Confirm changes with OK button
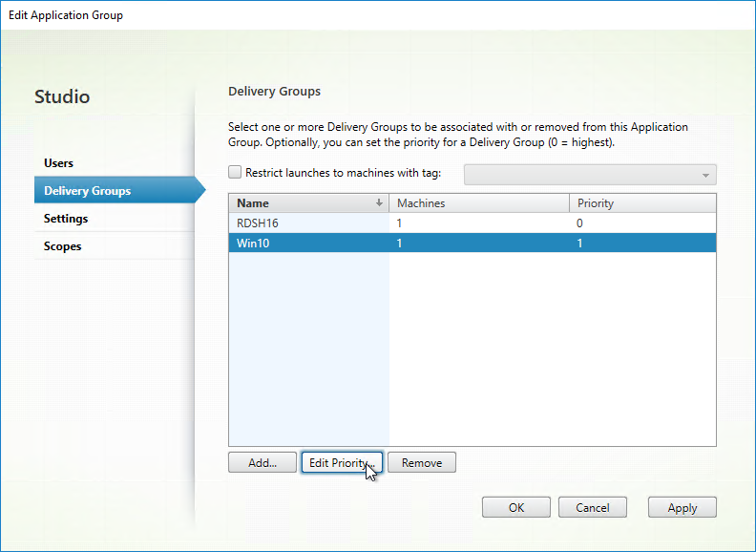The image size is (756, 552). tap(515, 507)
